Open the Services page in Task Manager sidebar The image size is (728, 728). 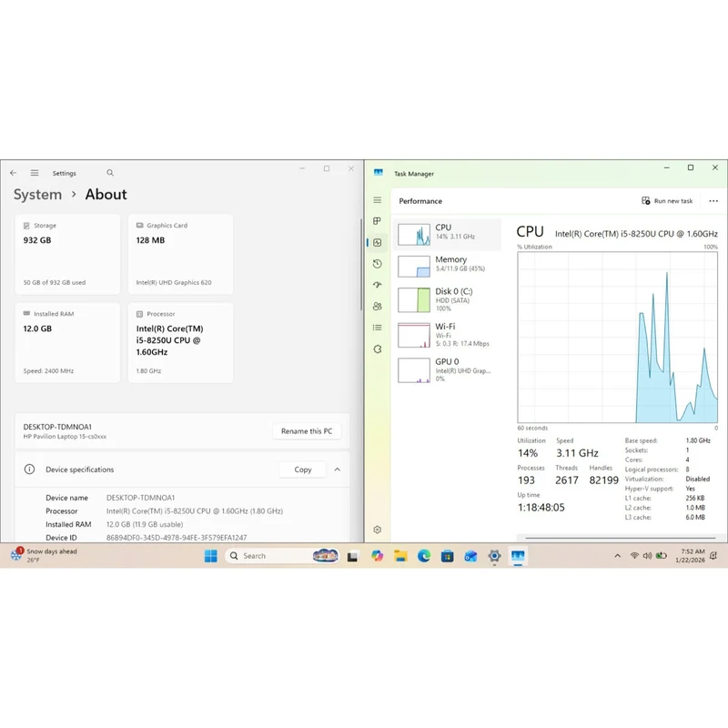[x=377, y=349]
